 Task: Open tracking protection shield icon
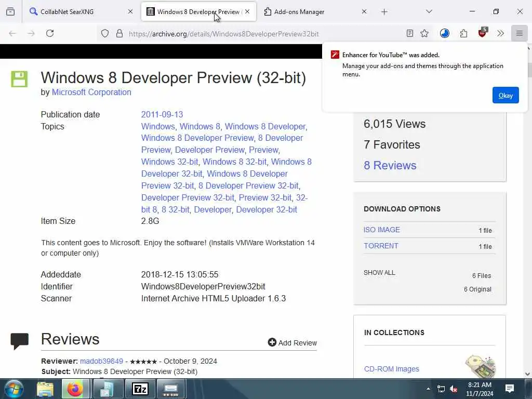(105, 33)
